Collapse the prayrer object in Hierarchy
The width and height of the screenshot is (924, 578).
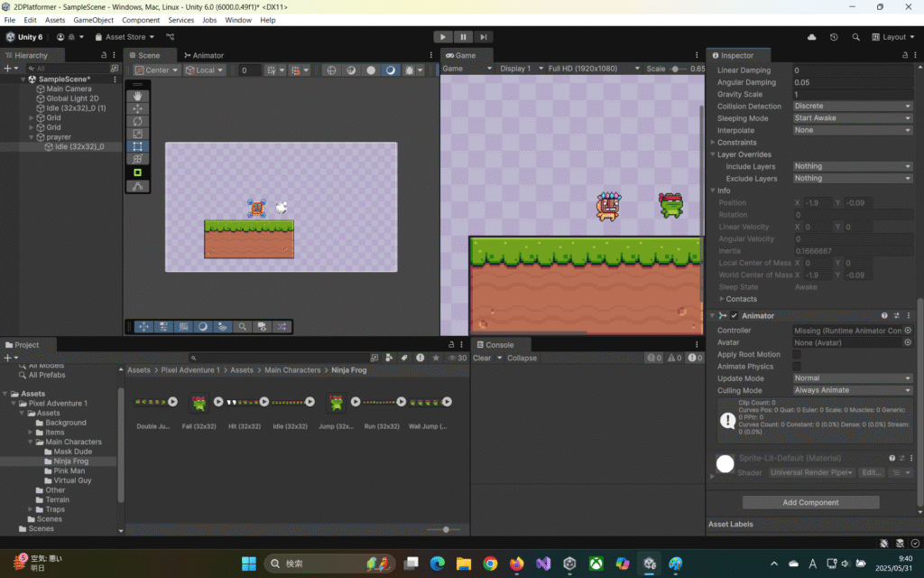point(32,137)
